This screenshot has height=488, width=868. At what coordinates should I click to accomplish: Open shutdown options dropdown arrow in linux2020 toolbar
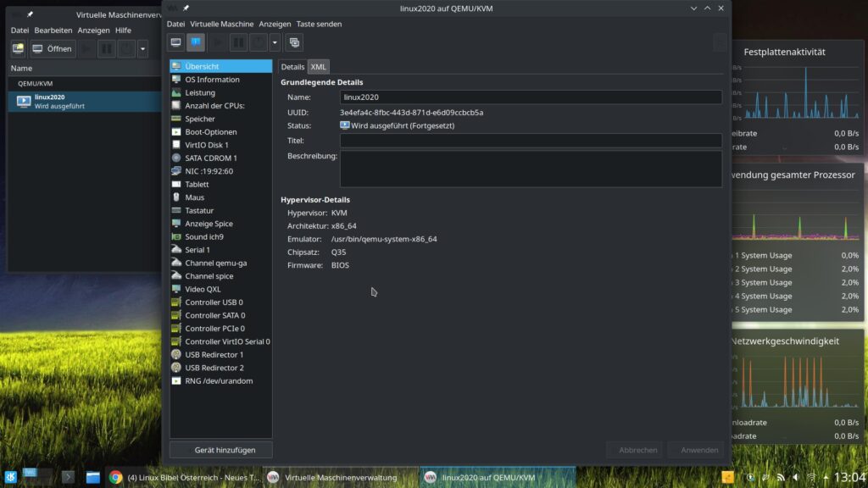pyautogui.click(x=275, y=42)
